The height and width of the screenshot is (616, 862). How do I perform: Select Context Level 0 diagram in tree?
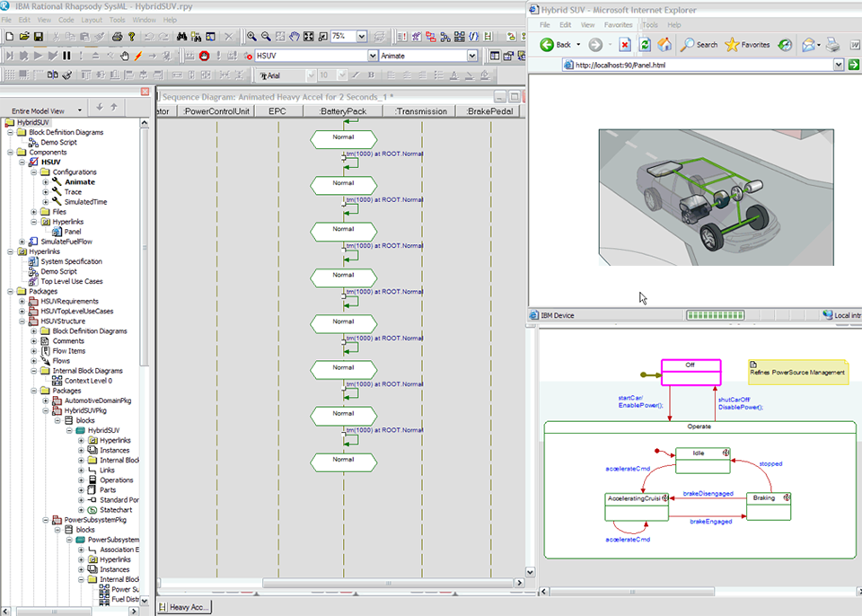[x=88, y=381]
